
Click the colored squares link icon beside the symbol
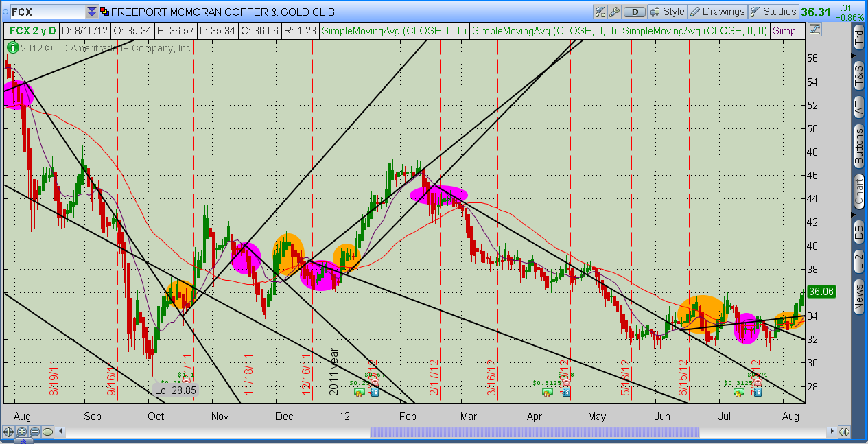coord(104,12)
